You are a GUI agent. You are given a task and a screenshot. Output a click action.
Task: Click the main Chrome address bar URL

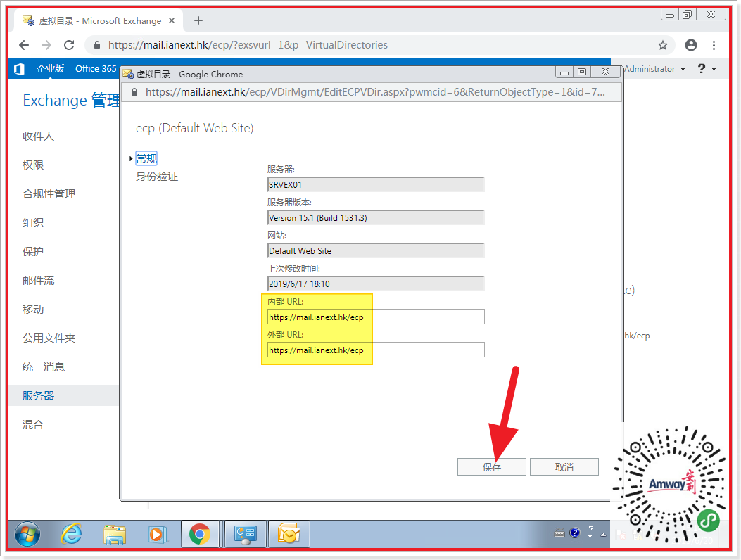coord(248,45)
